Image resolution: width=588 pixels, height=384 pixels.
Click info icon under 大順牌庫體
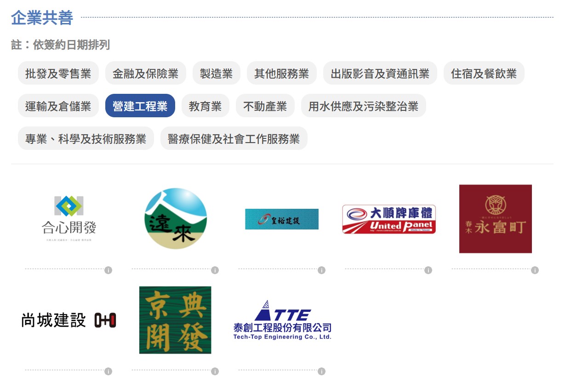coord(428,270)
